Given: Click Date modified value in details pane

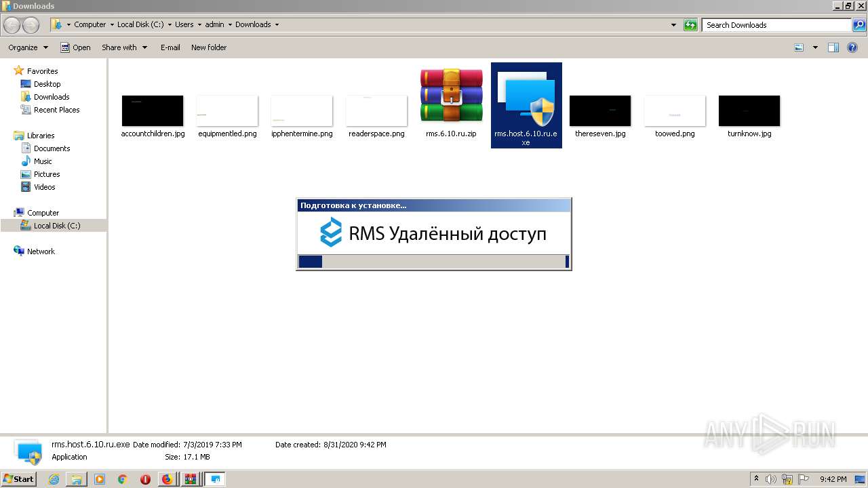Looking at the screenshot, I should (212, 445).
